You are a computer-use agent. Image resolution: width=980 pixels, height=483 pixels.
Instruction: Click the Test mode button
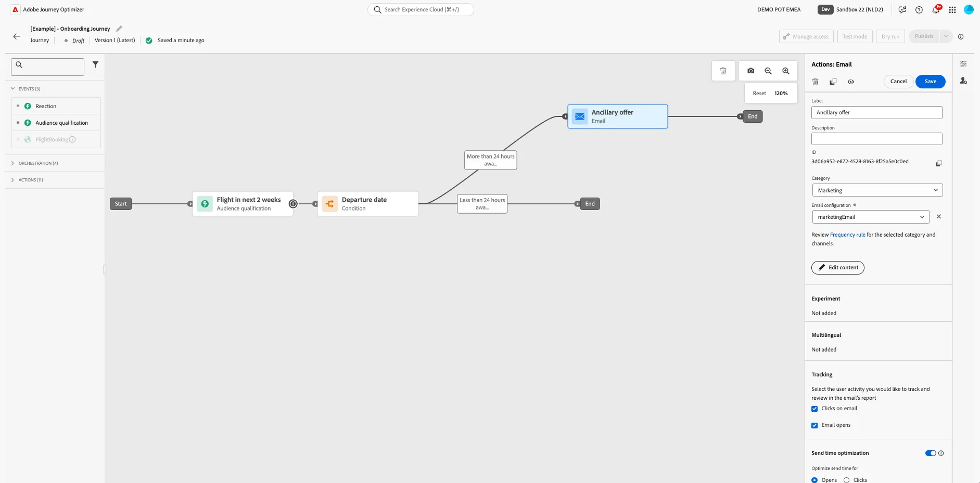(855, 36)
